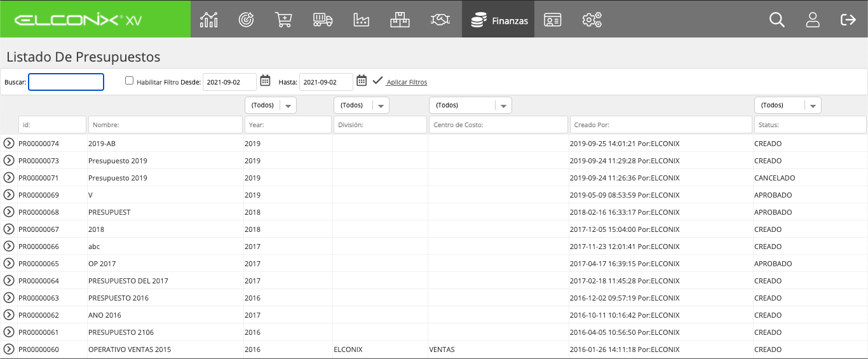Click the Year column filter field
868x359 pixels.
pyautogui.click(x=288, y=125)
